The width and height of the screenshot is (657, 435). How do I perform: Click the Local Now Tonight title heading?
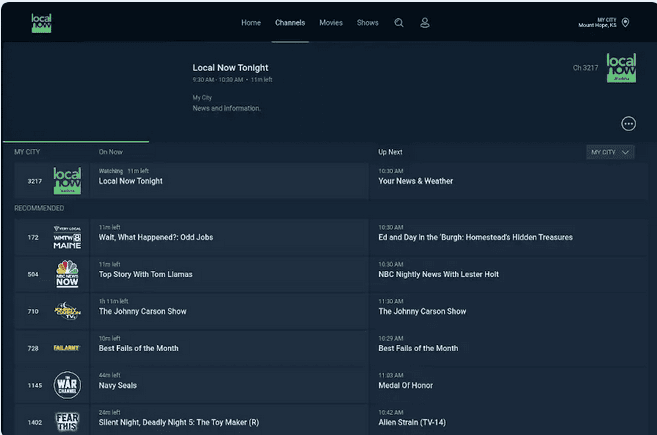[230, 67]
